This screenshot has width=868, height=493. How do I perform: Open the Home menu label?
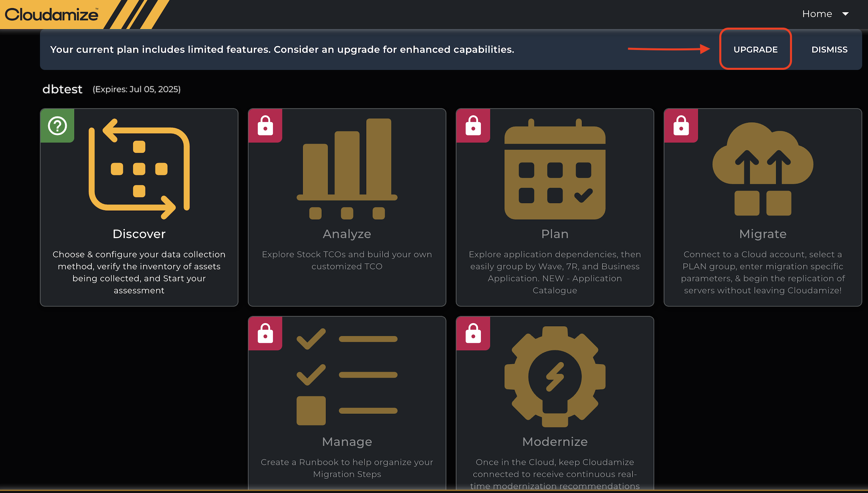pyautogui.click(x=817, y=14)
